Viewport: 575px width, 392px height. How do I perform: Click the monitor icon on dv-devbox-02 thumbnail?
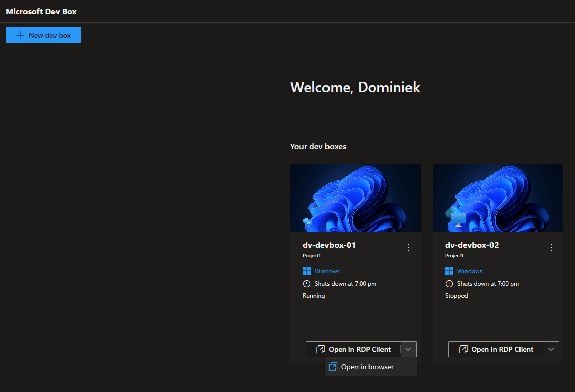pyautogui.click(x=457, y=218)
